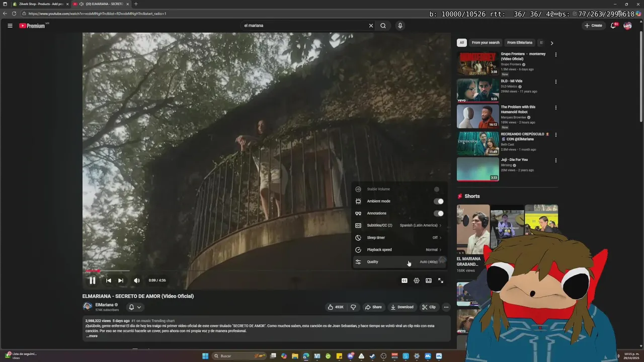Mute the video volume
Screen dimensions: 644x362
137,281
